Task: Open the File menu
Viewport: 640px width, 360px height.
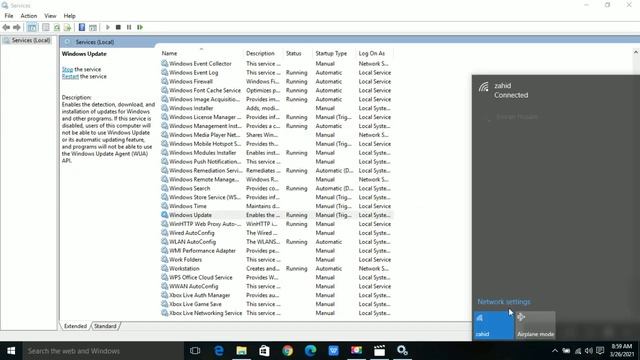Action: [9, 16]
